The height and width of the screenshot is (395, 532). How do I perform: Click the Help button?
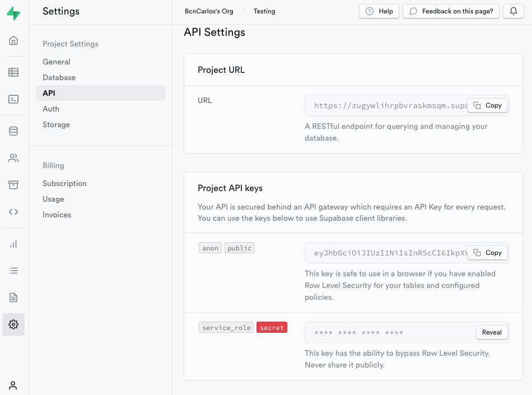379,11
